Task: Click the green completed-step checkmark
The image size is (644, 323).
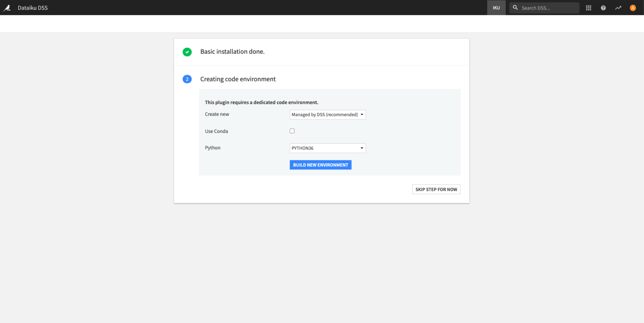Action: tap(187, 52)
